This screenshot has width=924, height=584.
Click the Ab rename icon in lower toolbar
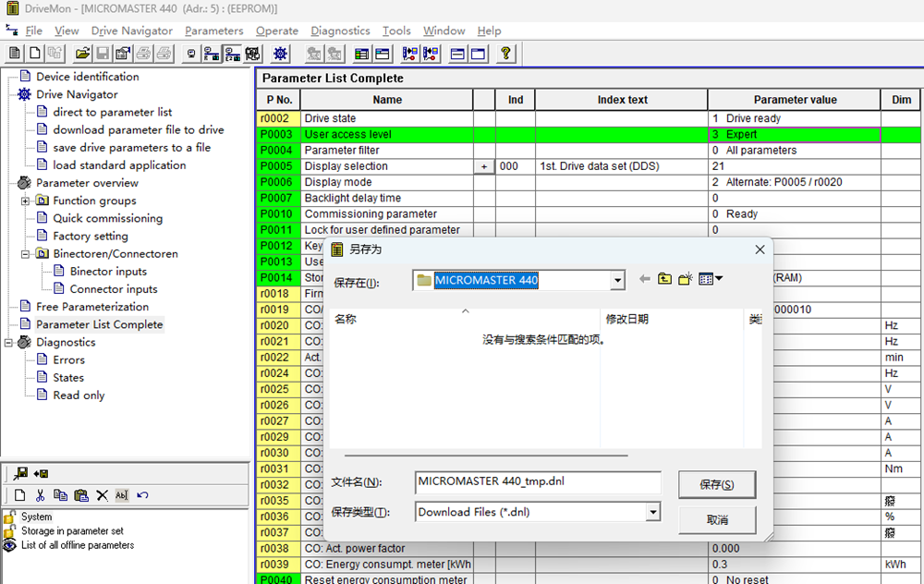click(x=122, y=495)
